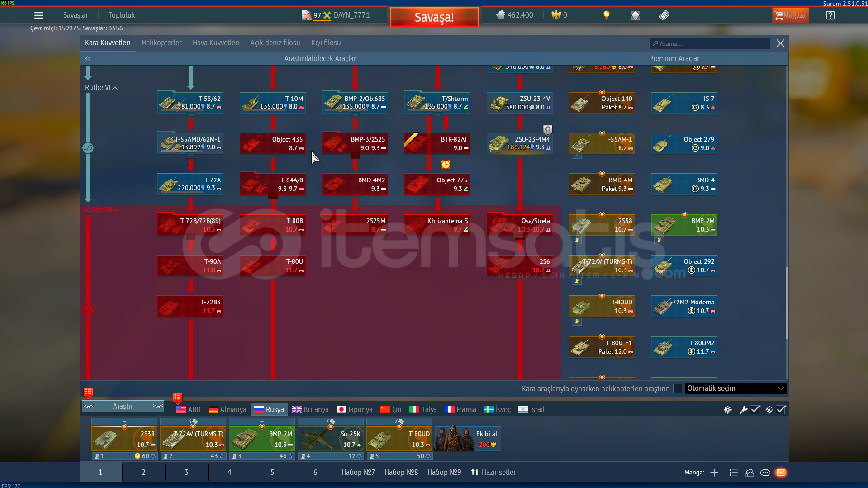
Task: Switch to the Hava Kuvvetleri tab
Action: coord(216,43)
